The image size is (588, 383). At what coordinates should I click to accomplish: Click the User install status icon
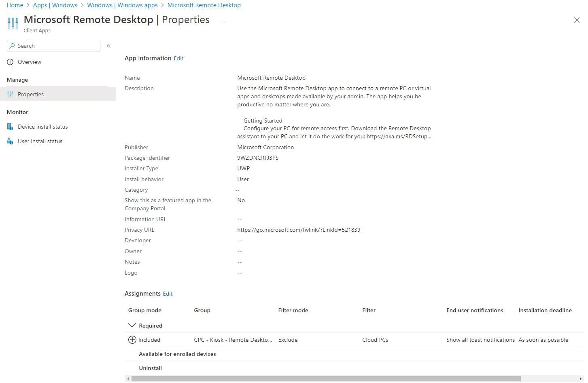point(10,141)
